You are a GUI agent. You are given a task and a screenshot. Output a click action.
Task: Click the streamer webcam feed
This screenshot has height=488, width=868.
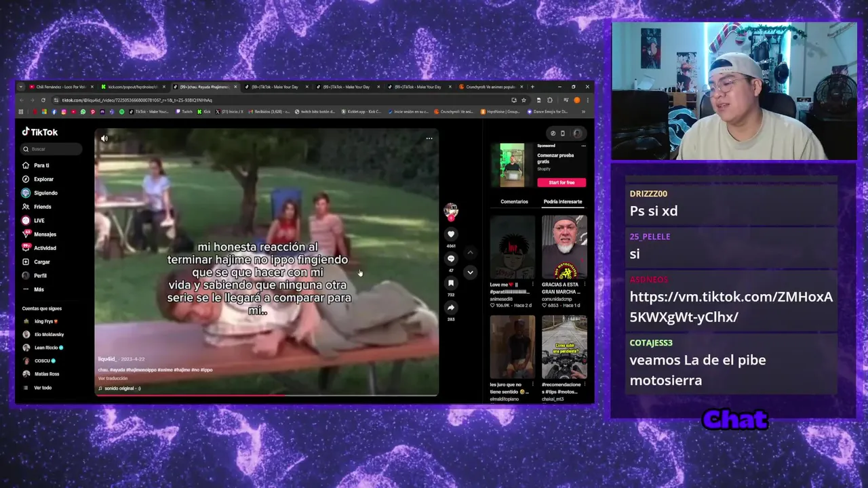(x=734, y=91)
